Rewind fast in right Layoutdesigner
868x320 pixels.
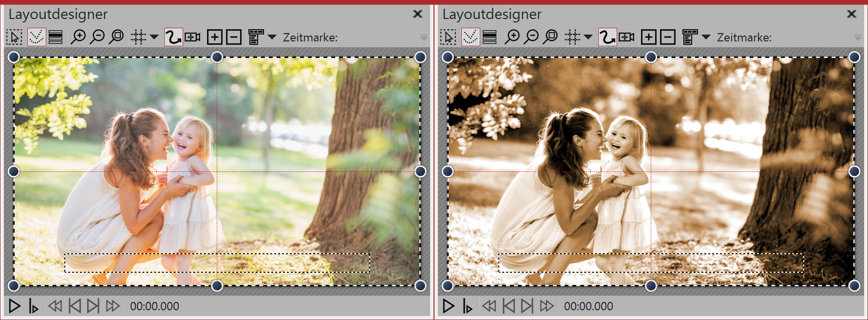tap(489, 306)
